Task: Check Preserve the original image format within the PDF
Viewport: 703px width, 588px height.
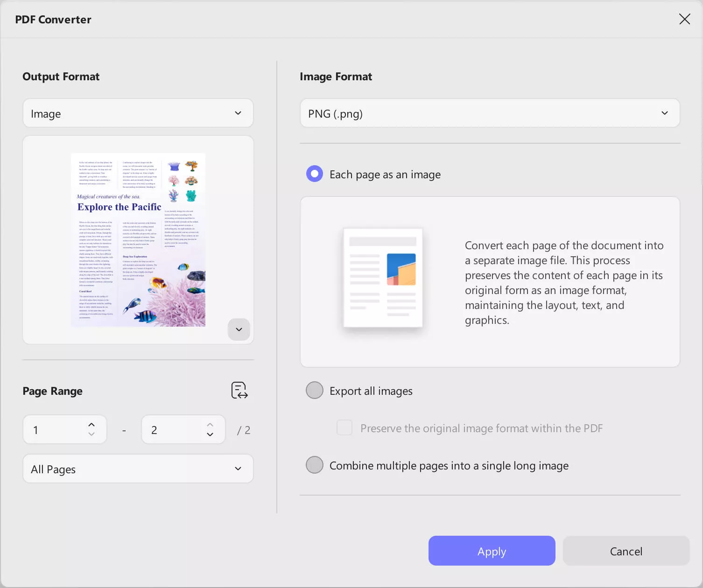Action: 344,427
